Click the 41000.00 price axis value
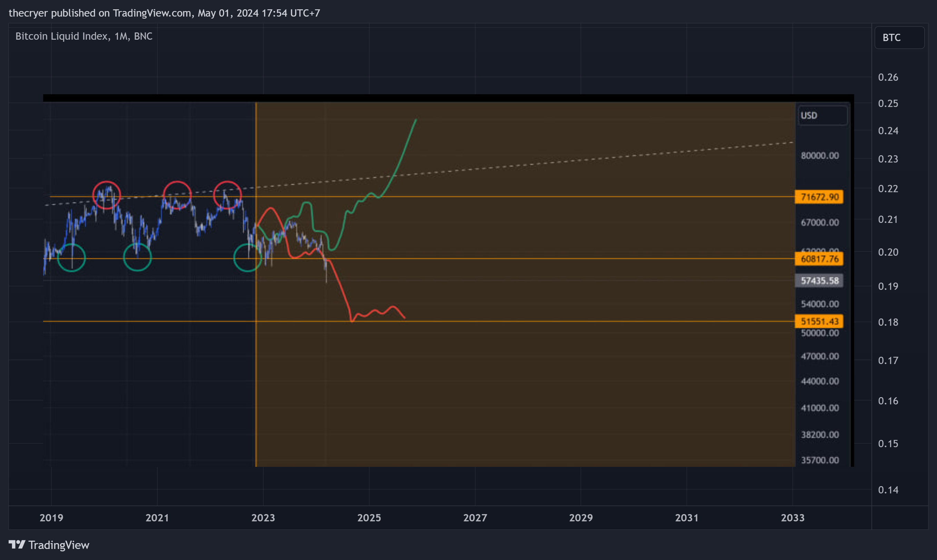The width and height of the screenshot is (937, 560). [x=820, y=408]
